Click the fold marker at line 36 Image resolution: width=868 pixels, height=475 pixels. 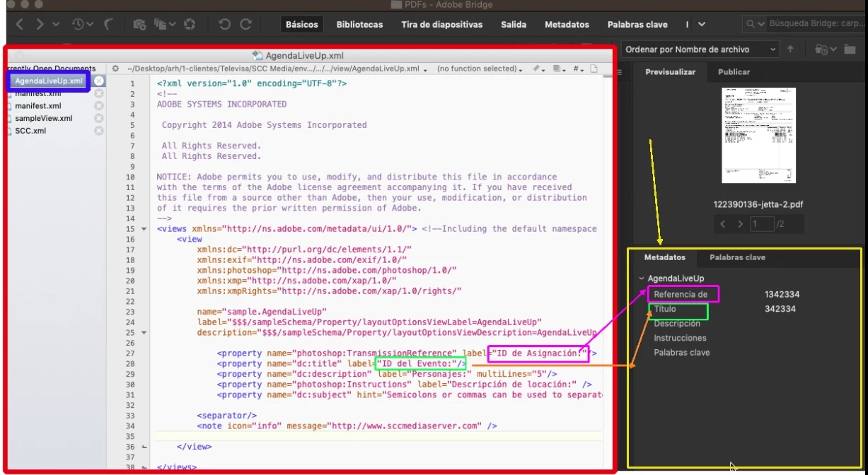[x=144, y=447]
